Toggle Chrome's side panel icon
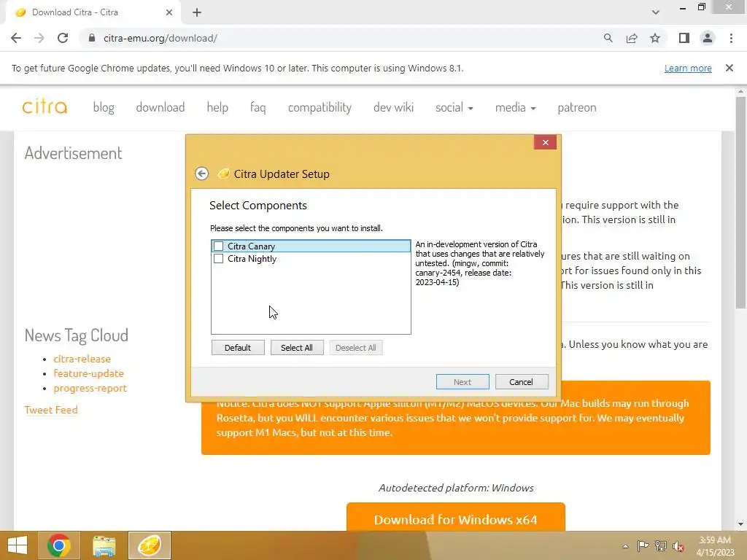This screenshot has height=560, width=747. point(684,38)
